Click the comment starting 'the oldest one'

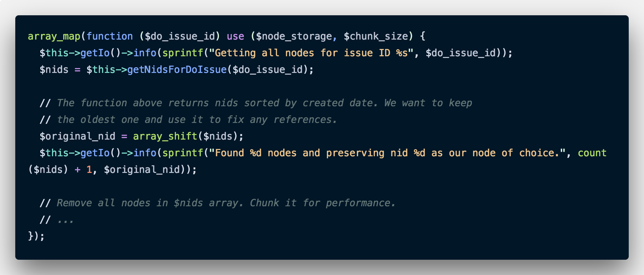tap(188, 119)
